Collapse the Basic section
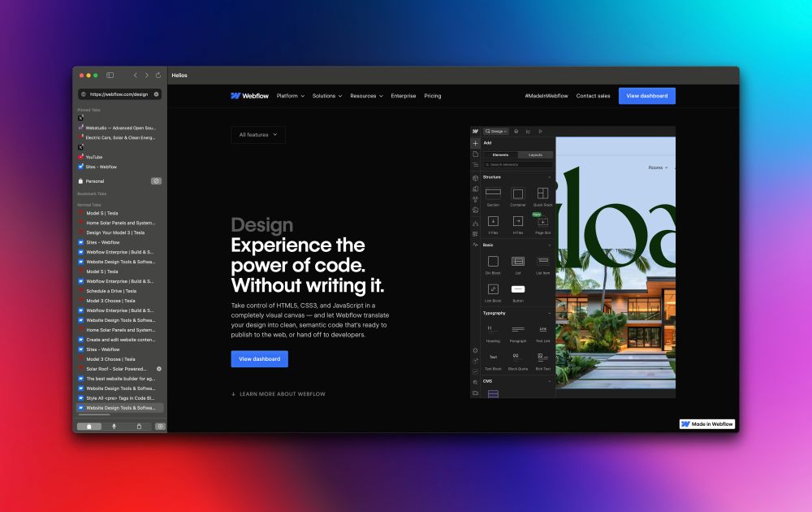Viewport: 812px width, 512px height. [x=550, y=245]
